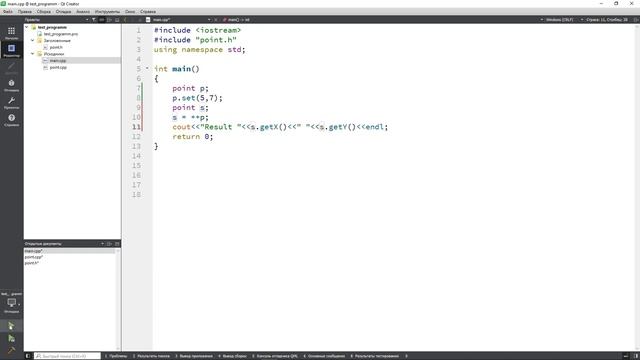
Task: Toggle the right sidebar icon in status bar
Action: pos(636,356)
